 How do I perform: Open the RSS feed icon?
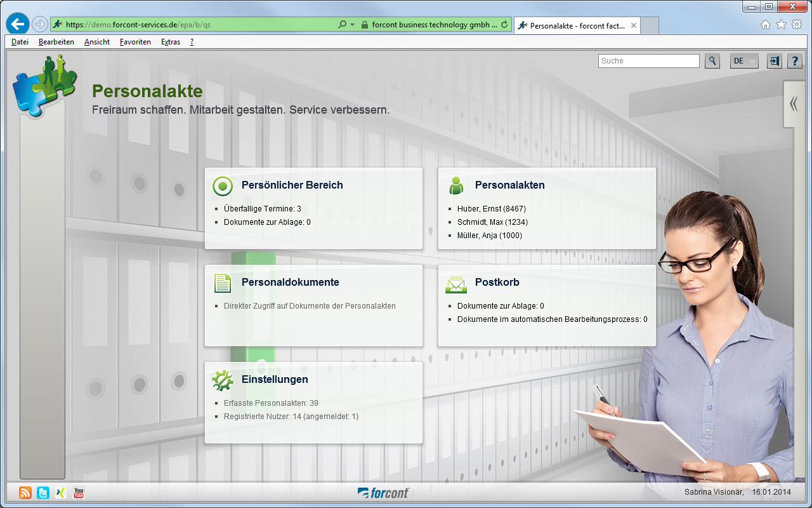(25, 493)
